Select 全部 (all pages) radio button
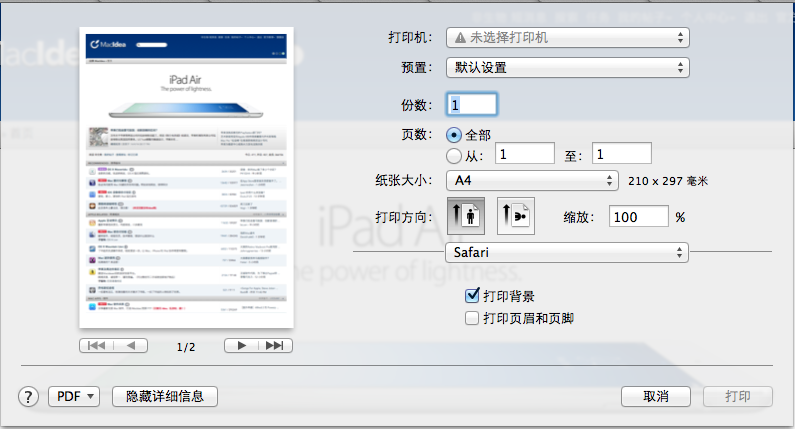Viewport: 795px width, 429px height. pos(454,135)
